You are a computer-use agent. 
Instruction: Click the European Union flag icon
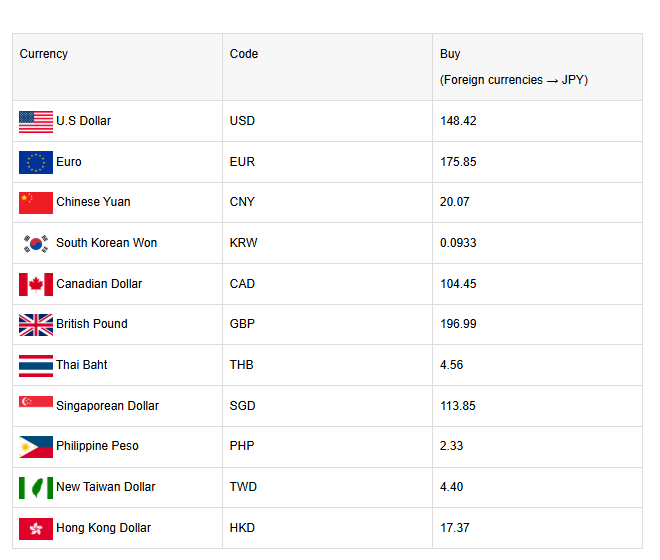[x=35, y=162]
